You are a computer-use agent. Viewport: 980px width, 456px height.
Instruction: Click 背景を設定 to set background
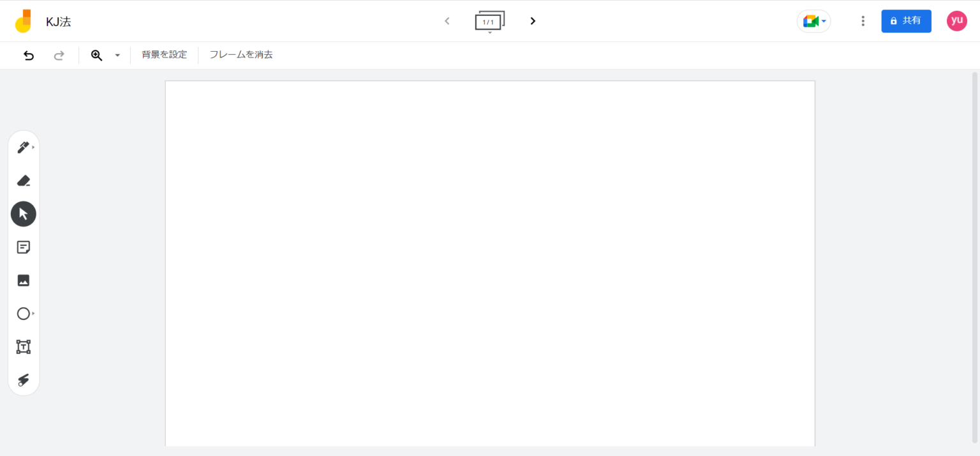coord(165,54)
